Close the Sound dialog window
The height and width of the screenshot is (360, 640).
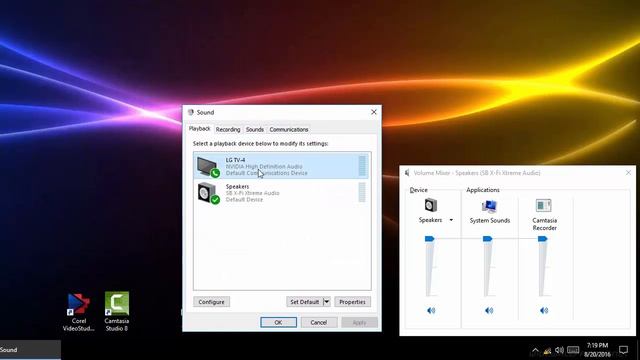[373, 112]
